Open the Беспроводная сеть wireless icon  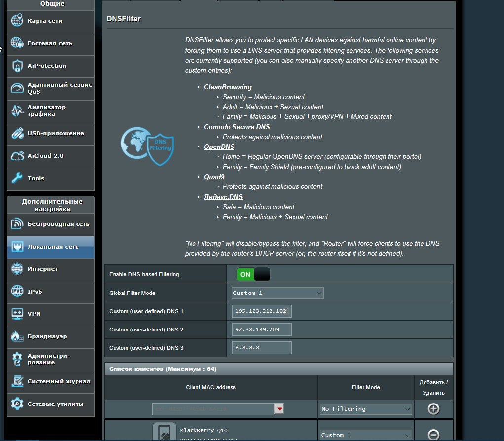17,224
